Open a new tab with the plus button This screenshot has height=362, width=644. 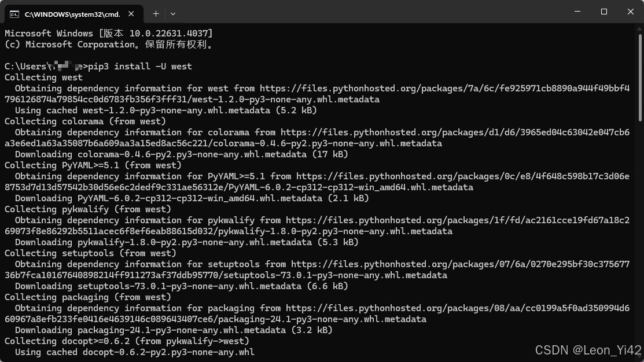(x=156, y=13)
